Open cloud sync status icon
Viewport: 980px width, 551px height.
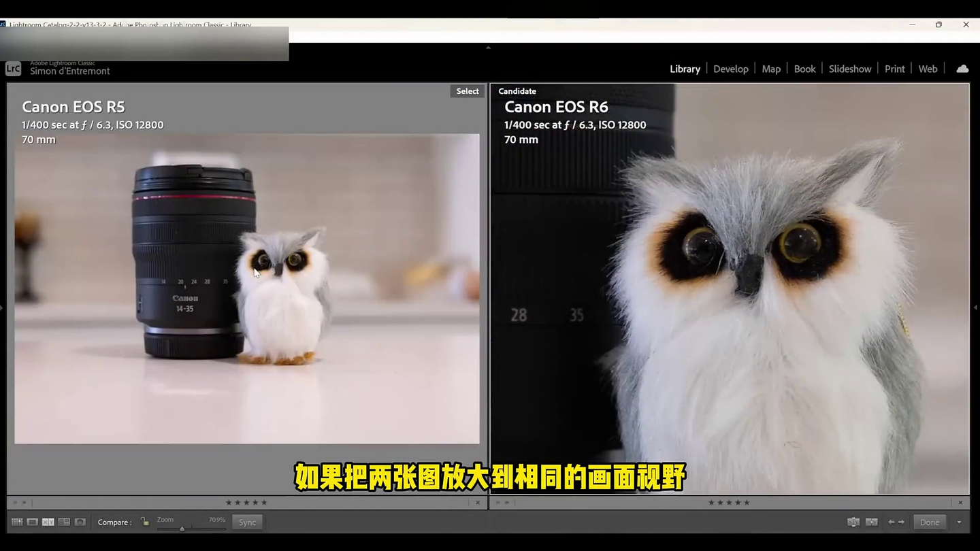coord(962,69)
